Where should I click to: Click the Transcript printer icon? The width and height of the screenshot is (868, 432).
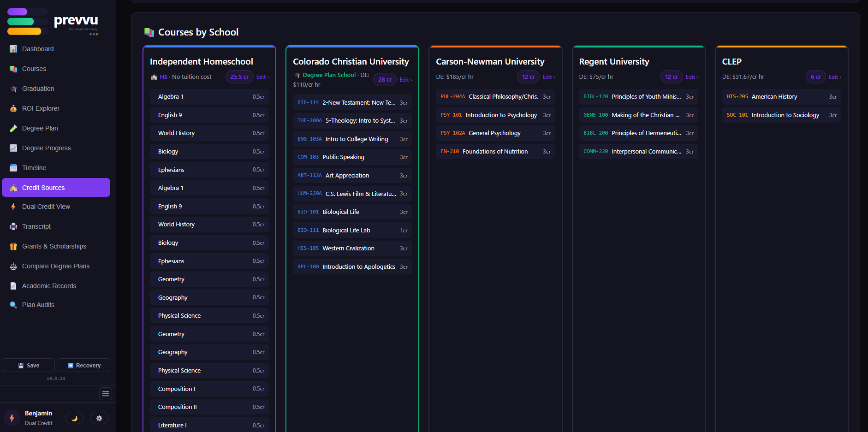(13, 226)
